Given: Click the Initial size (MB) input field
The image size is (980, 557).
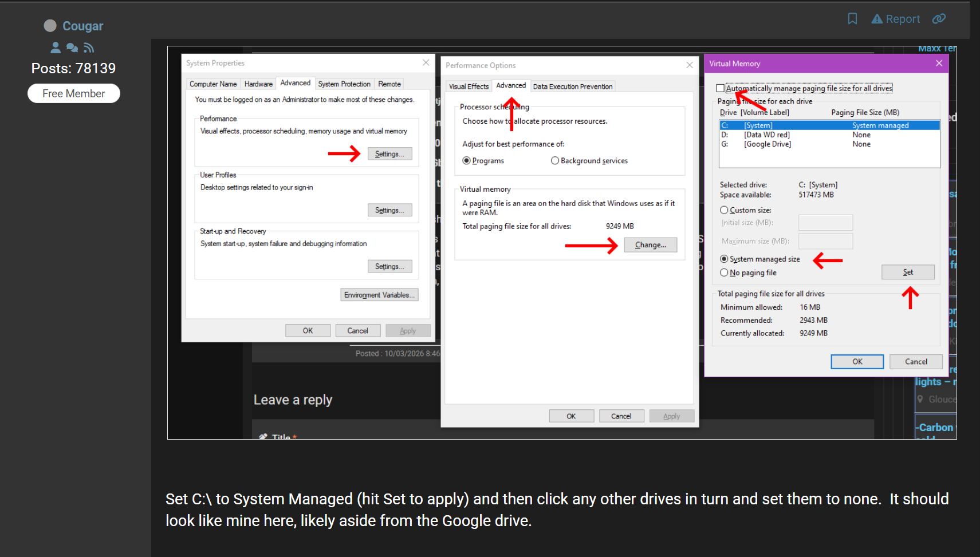Looking at the screenshot, I should tap(825, 223).
